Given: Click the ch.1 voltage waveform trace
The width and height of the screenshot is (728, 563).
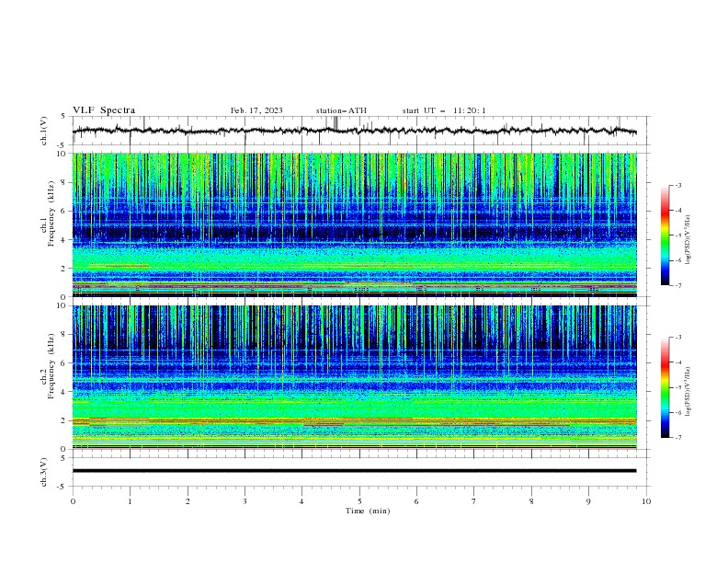Looking at the screenshot, I should point(355,131).
